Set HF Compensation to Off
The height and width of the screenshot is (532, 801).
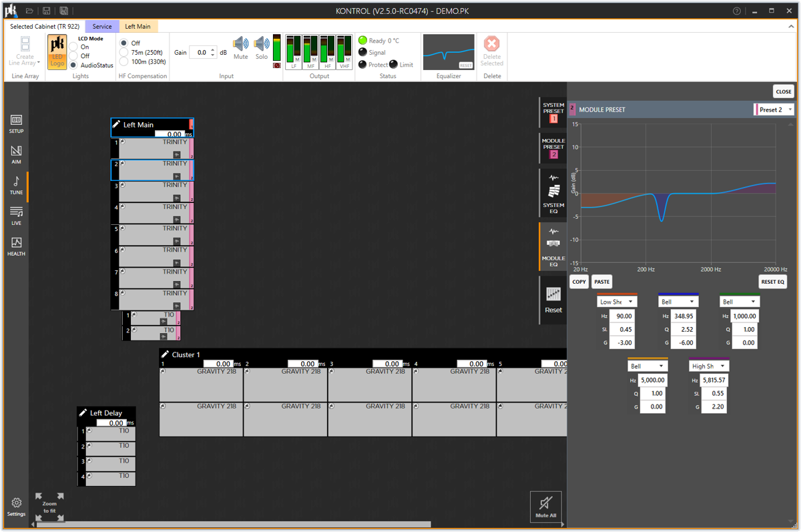coord(123,43)
